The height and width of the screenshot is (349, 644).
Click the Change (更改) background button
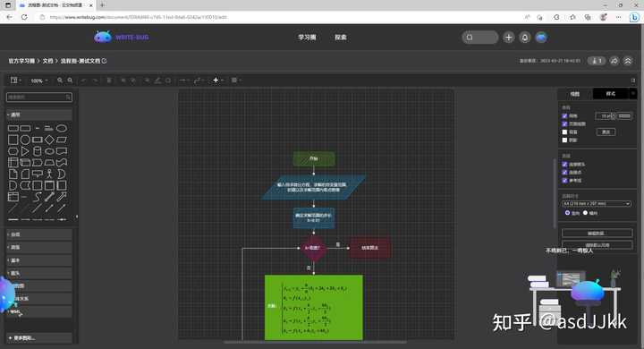pos(606,132)
